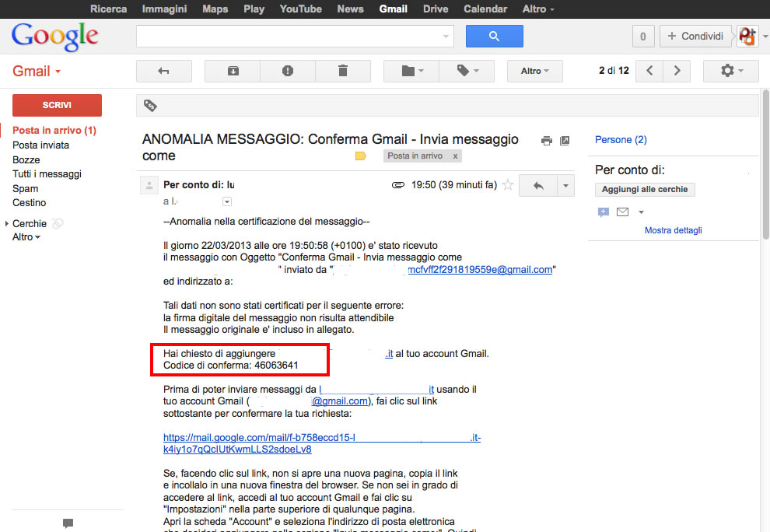Viewport: 770px width, 532px height.
Task: Open Drive in the top bar
Action: (x=436, y=9)
